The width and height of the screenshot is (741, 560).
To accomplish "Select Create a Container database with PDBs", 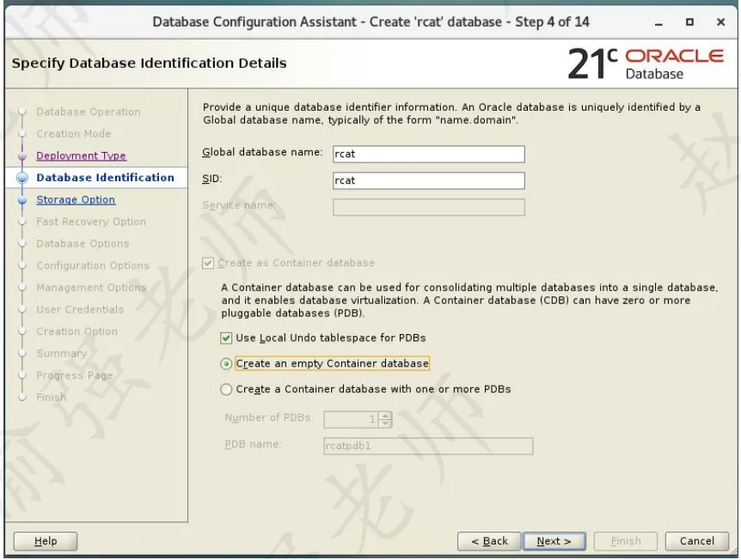I will (226, 390).
